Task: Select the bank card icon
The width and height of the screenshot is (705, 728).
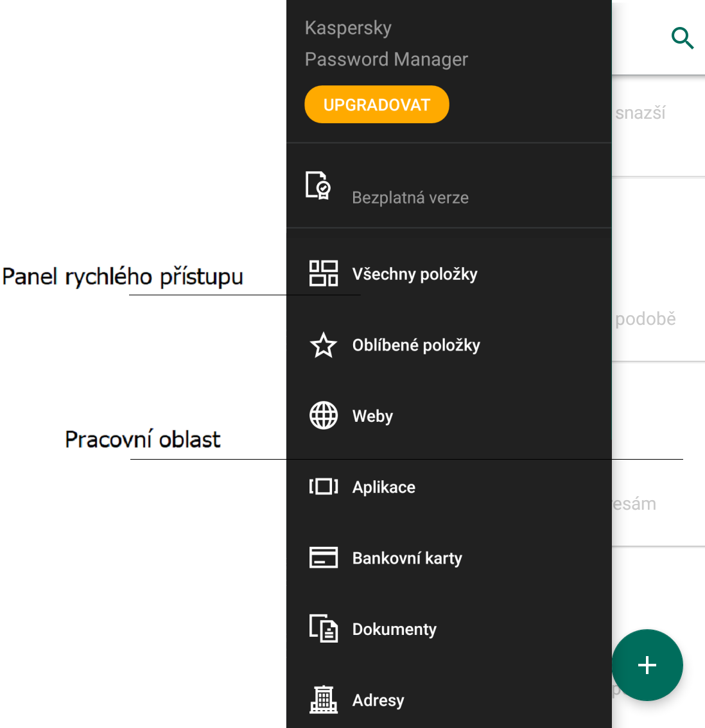Action: tap(324, 558)
